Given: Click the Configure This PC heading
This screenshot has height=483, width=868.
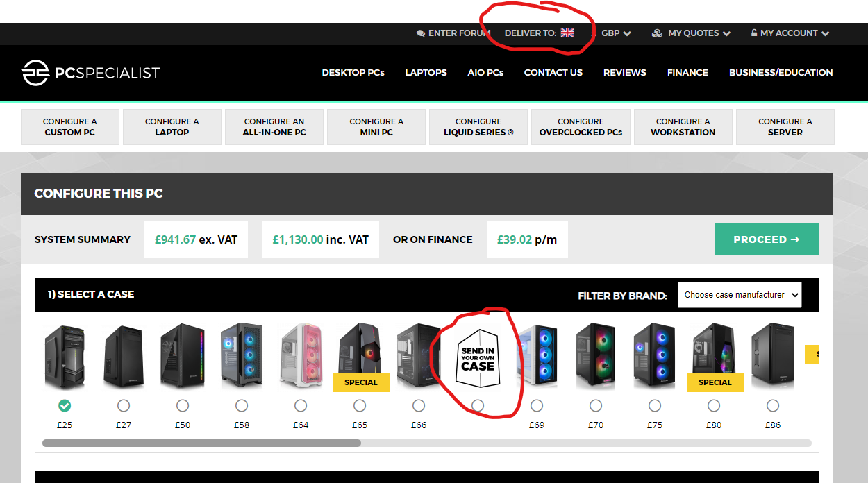Looking at the screenshot, I should click(99, 194).
